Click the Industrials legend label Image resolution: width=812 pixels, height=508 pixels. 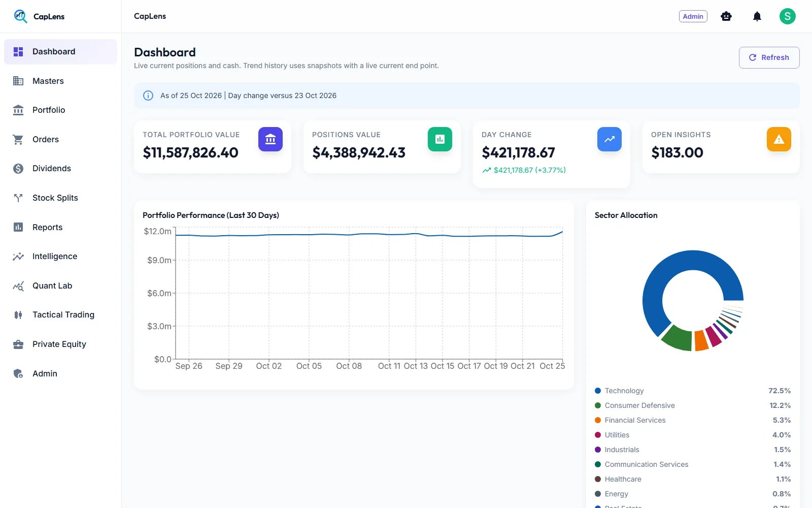point(622,450)
